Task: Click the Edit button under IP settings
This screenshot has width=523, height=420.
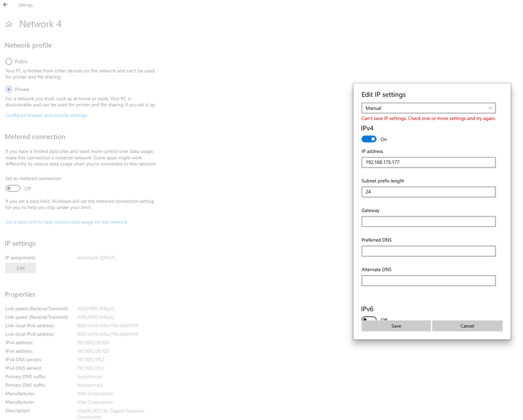Action: pos(20,268)
